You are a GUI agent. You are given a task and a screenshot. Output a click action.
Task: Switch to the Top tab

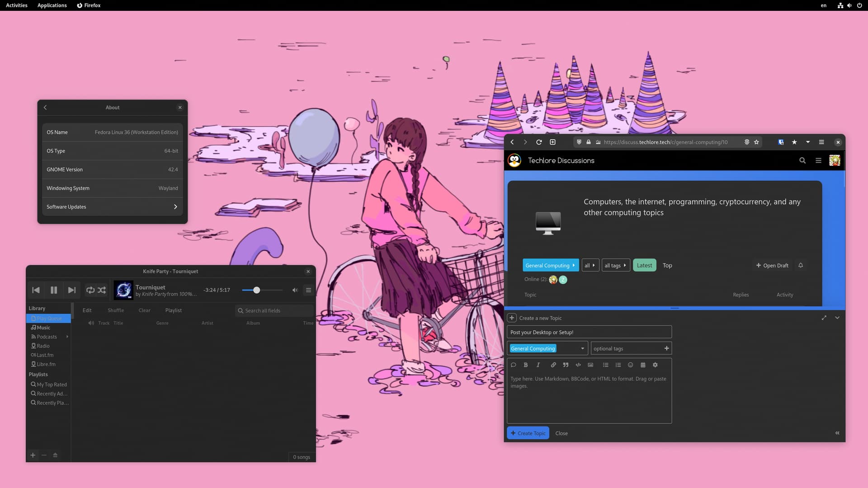coord(667,266)
